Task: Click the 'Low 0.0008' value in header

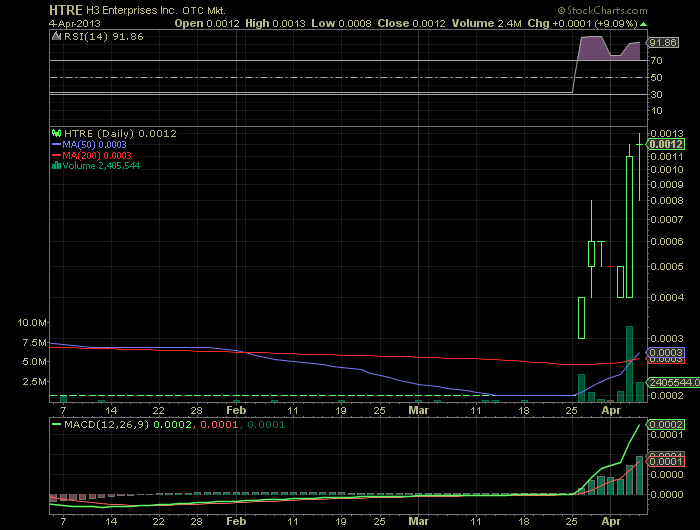Action: pos(342,24)
